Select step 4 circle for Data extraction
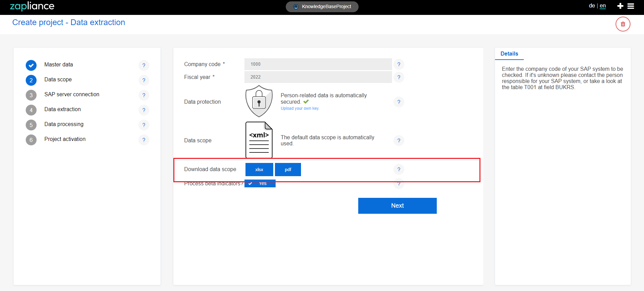Screen dimensions: 644x291 (x=31, y=110)
